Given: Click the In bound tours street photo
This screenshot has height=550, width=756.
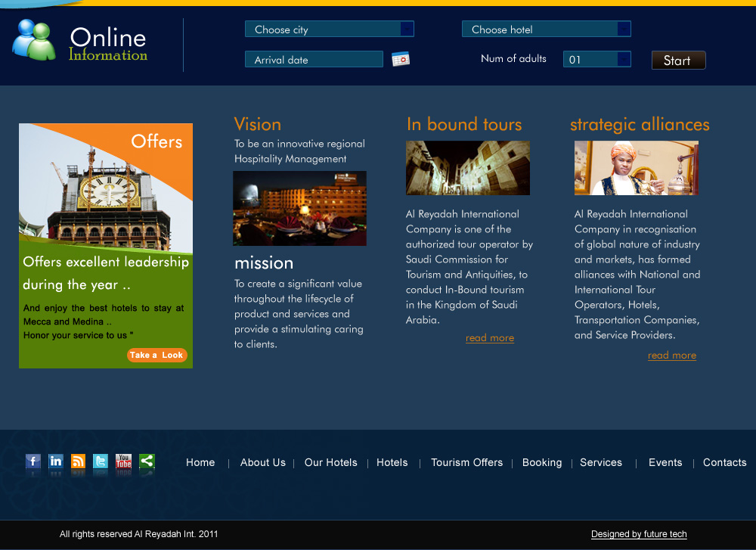Looking at the screenshot, I should pyautogui.click(x=468, y=168).
